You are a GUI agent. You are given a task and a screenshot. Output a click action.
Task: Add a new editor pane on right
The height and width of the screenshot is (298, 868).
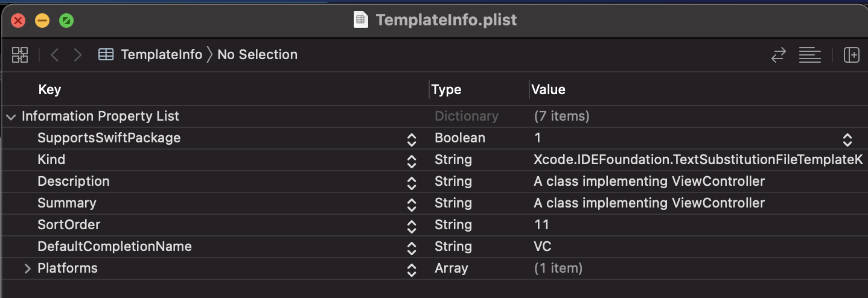[x=851, y=55]
